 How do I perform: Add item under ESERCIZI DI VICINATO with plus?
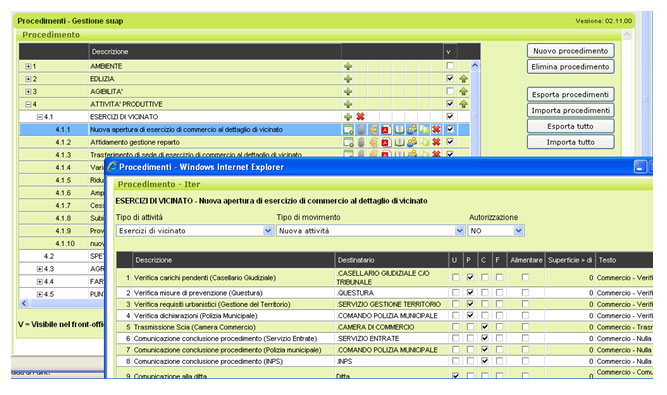click(x=348, y=117)
